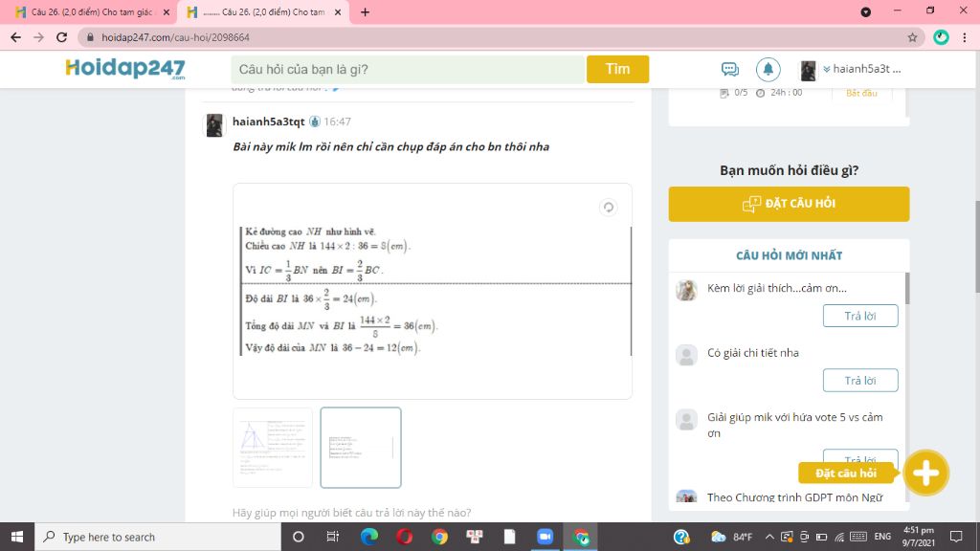Bookmark this page with star icon
The width and height of the screenshot is (980, 551).
pyautogui.click(x=912, y=37)
